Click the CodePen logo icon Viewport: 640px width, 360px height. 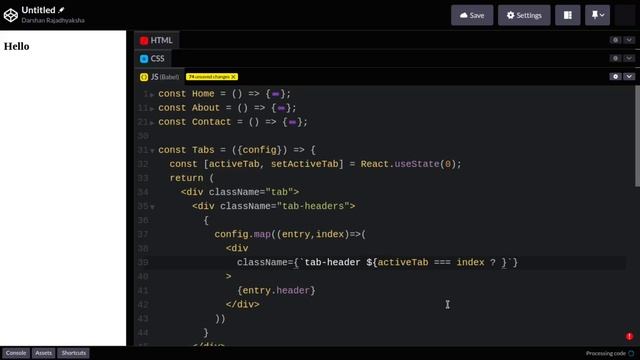tap(11, 15)
